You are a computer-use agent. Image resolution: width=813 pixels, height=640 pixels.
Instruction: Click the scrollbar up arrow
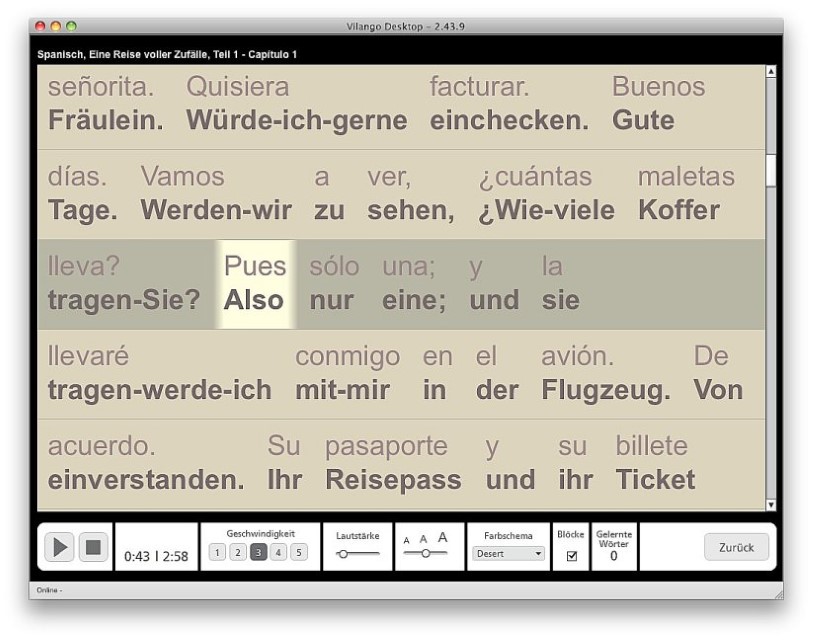pyautogui.click(x=771, y=72)
